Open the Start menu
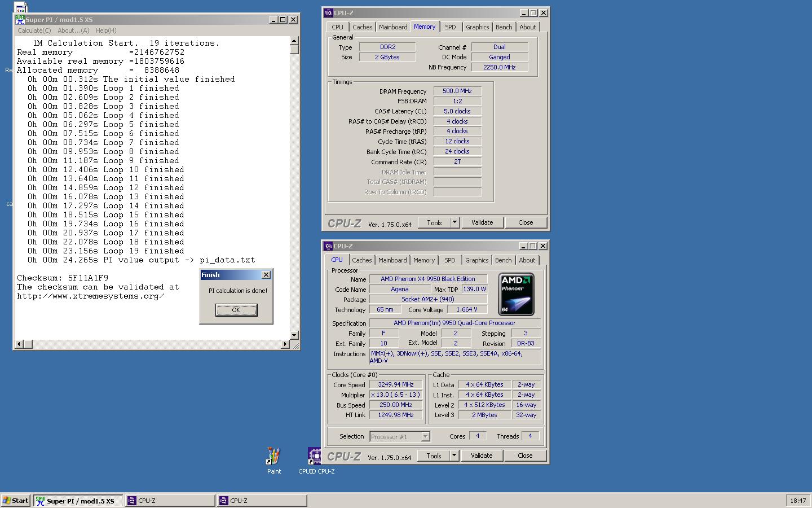Viewport: 812px width, 508px height. point(16,501)
